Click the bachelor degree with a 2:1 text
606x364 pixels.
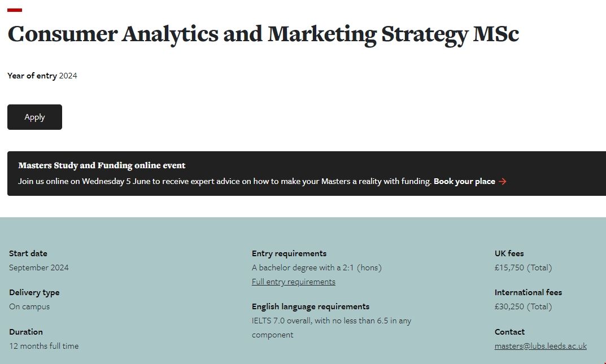pyautogui.click(x=316, y=267)
